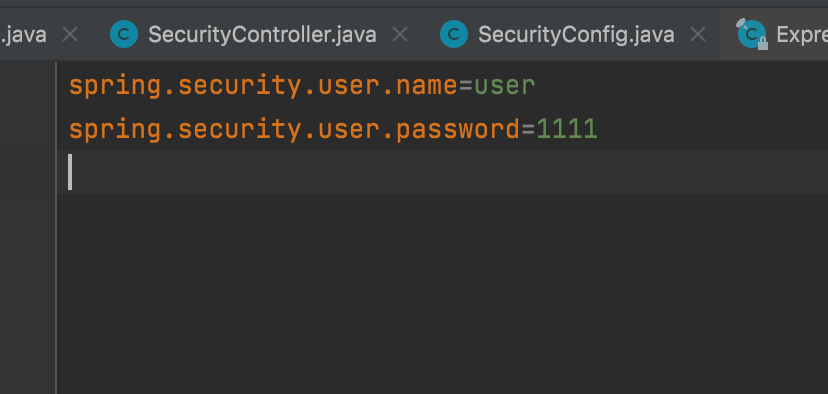
Task: Click the locked class icon on Expre tab
Action: tap(752, 34)
